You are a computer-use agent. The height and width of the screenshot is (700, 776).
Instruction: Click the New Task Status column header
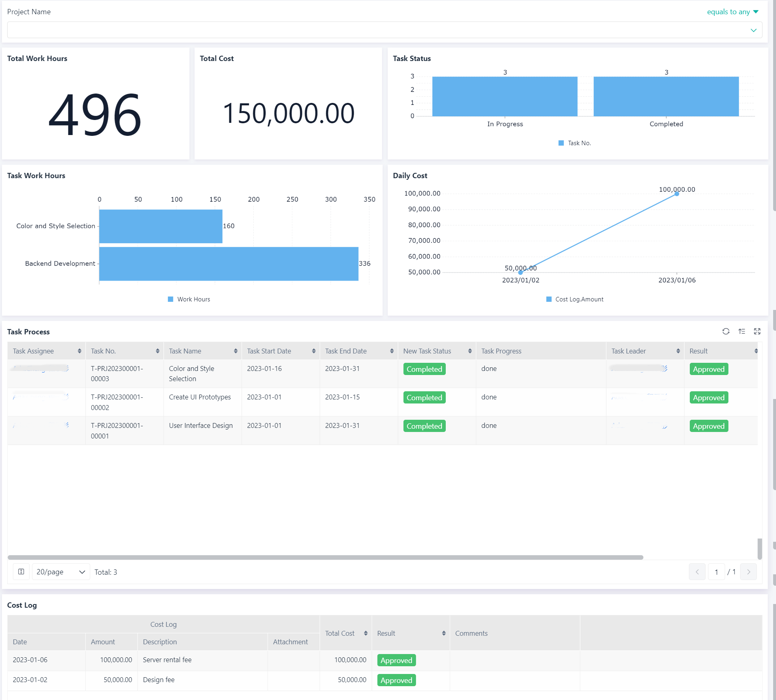click(427, 351)
